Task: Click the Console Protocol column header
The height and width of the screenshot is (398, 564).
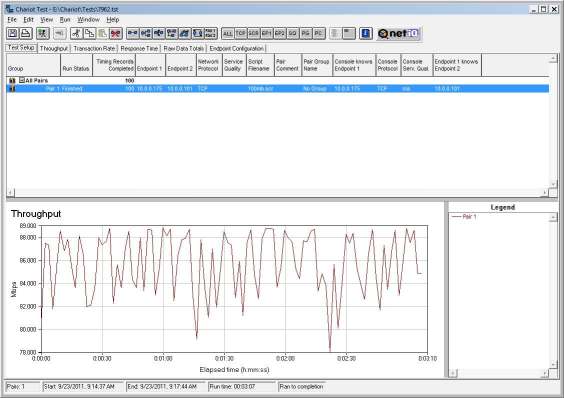Action: [x=388, y=65]
